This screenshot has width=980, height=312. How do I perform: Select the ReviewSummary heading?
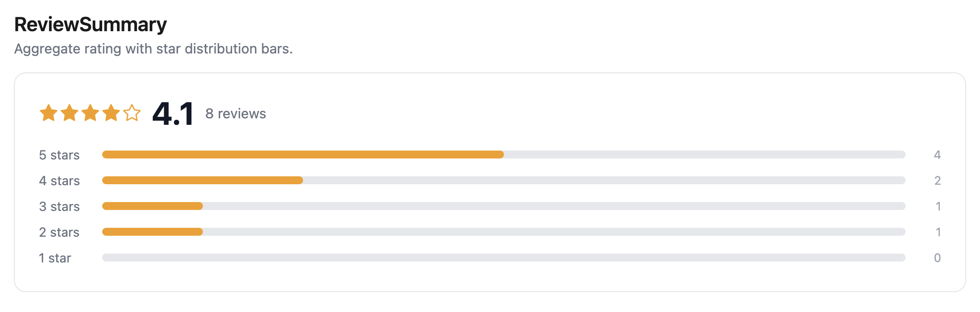[90, 23]
